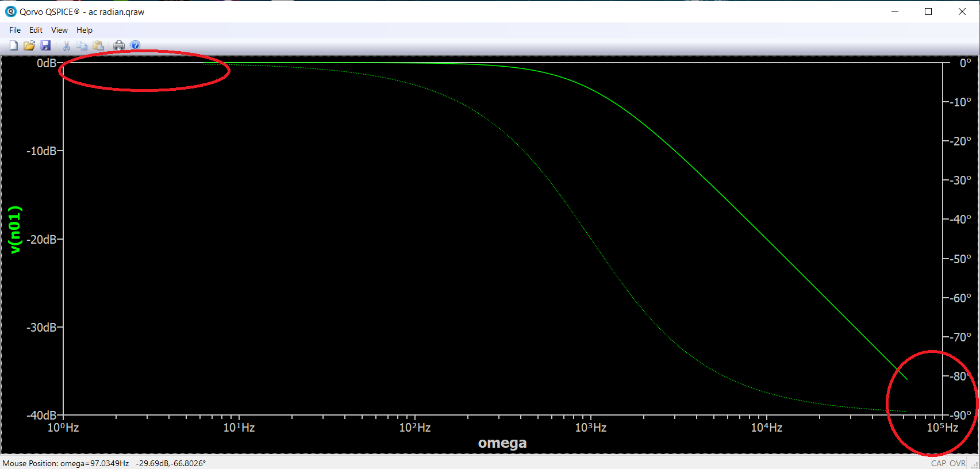
Task: Print the plot with printer icon
Action: 119,45
